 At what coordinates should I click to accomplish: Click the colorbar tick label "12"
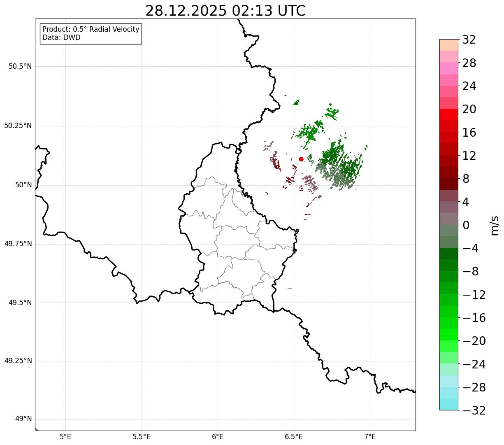(x=469, y=156)
